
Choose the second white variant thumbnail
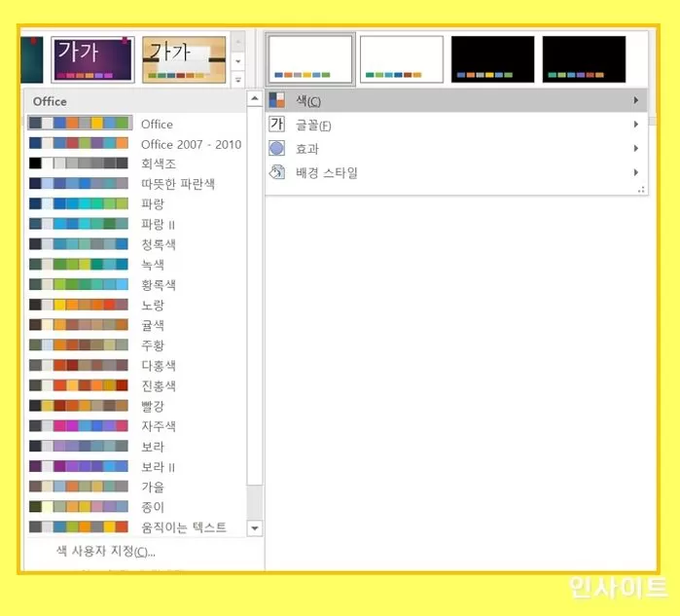click(402, 59)
